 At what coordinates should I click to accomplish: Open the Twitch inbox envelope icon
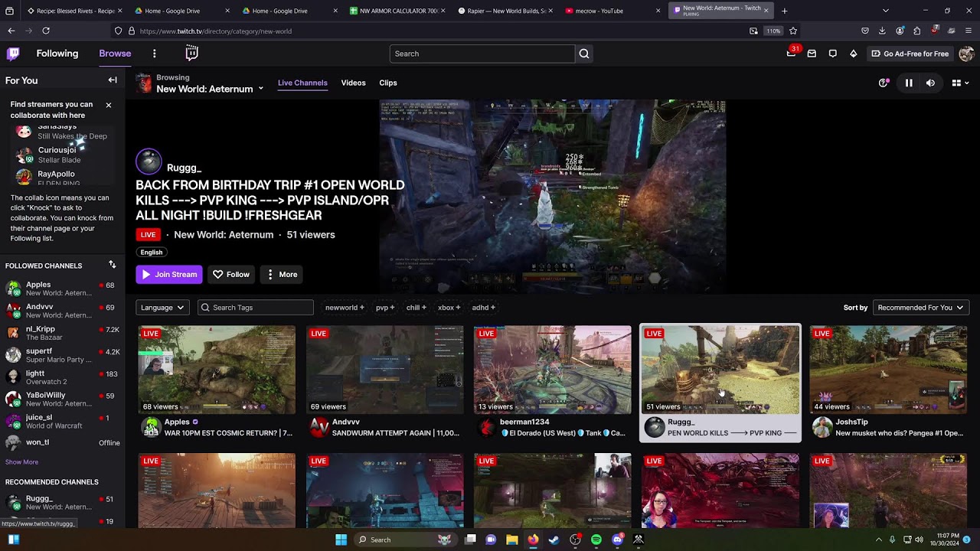click(x=812, y=54)
